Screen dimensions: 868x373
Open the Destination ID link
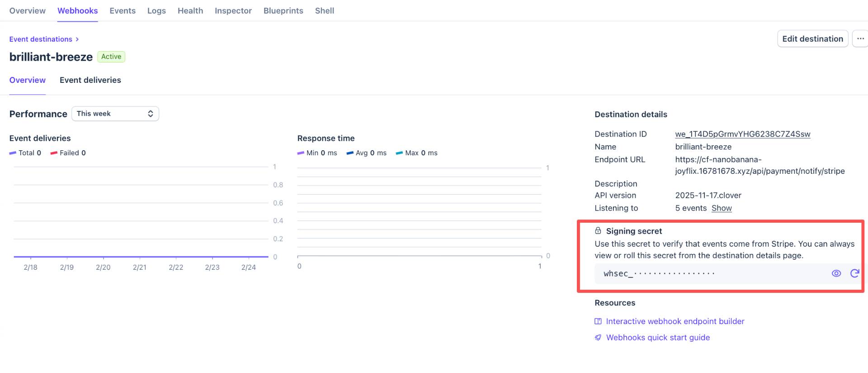(x=742, y=134)
